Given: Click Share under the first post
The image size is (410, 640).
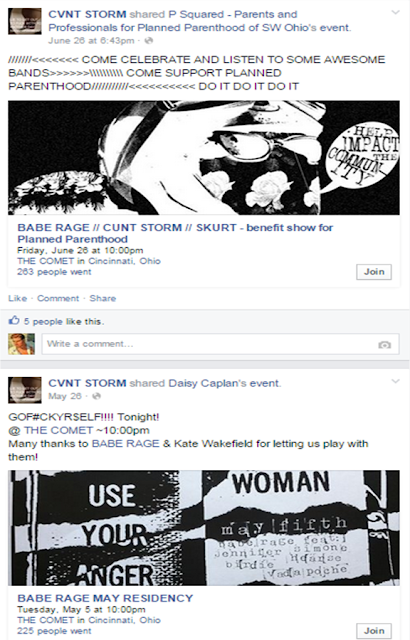Looking at the screenshot, I should pos(103,298).
